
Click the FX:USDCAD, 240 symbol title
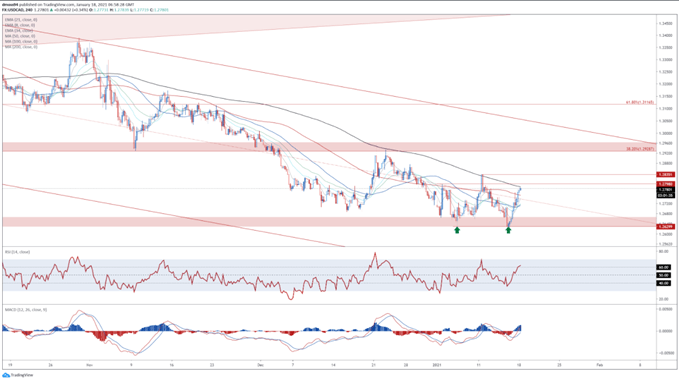pyautogui.click(x=18, y=10)
